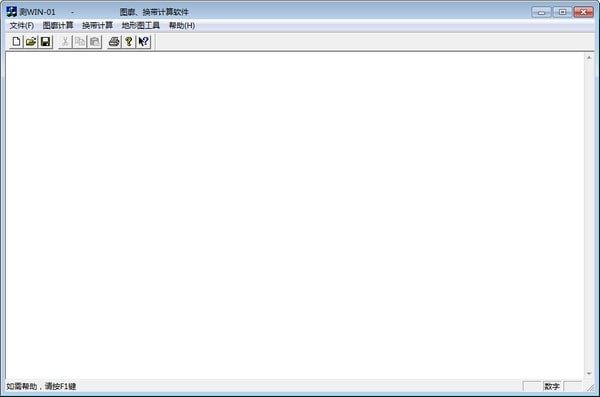Open the 换带计算 menu

(x=97, y=25)
